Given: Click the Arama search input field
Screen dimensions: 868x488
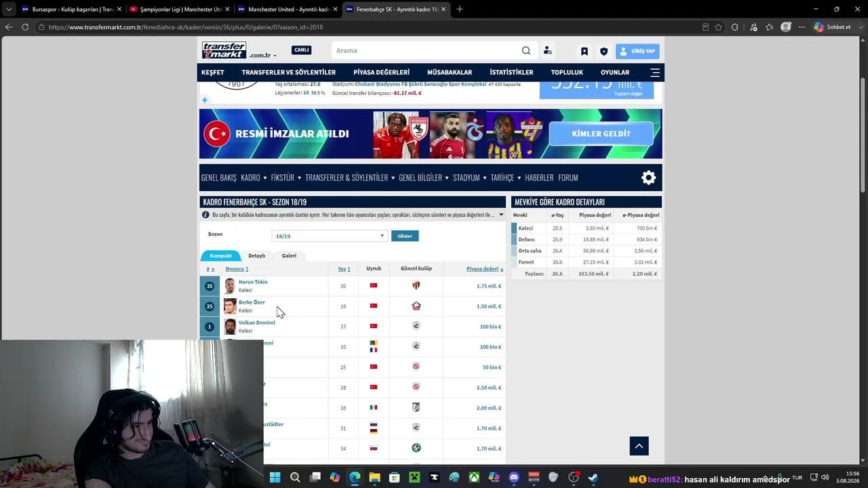Looking at the screenshot, I should tap(427, 51).
